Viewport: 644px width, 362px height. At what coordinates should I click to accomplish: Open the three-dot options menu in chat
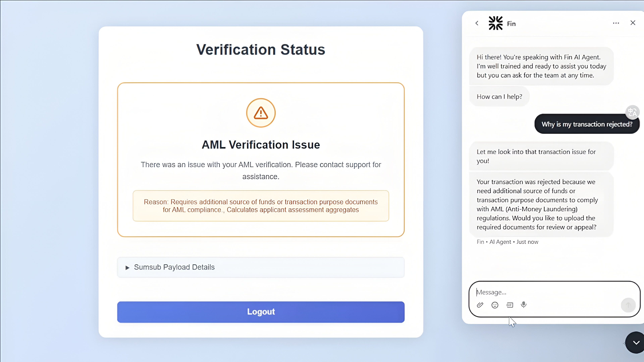coord(616,23)
